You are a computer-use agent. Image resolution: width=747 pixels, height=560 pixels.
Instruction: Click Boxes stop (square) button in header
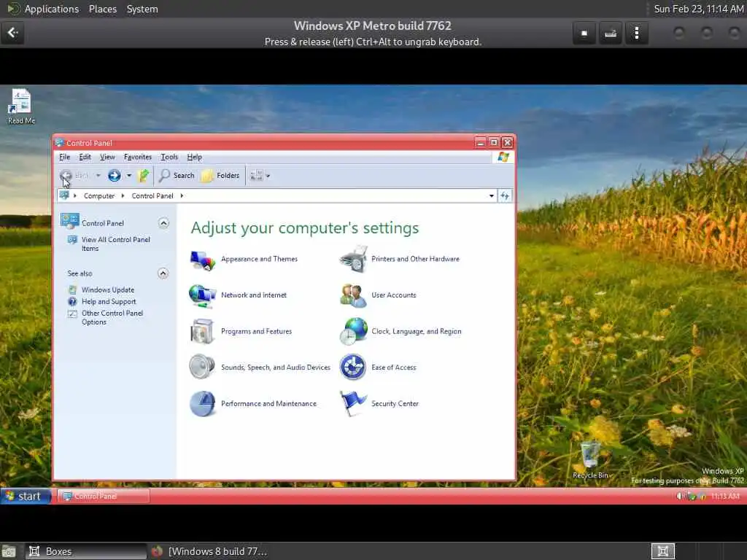coord(584,33)
